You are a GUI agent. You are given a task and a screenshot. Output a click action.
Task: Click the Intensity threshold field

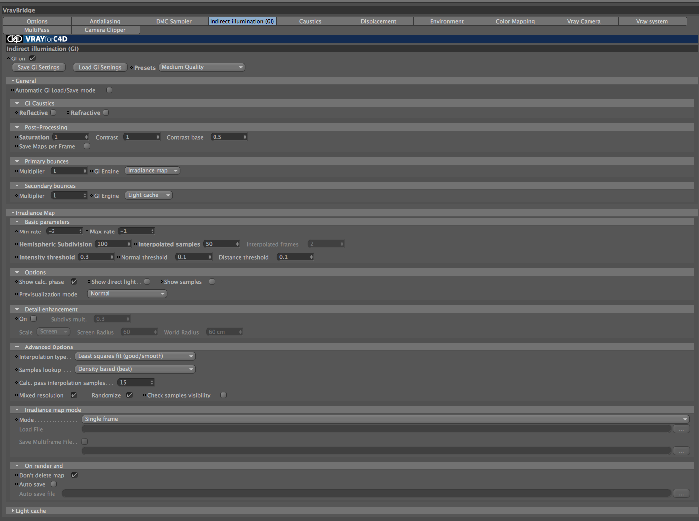pyautogui.click(x=96, y=257)
